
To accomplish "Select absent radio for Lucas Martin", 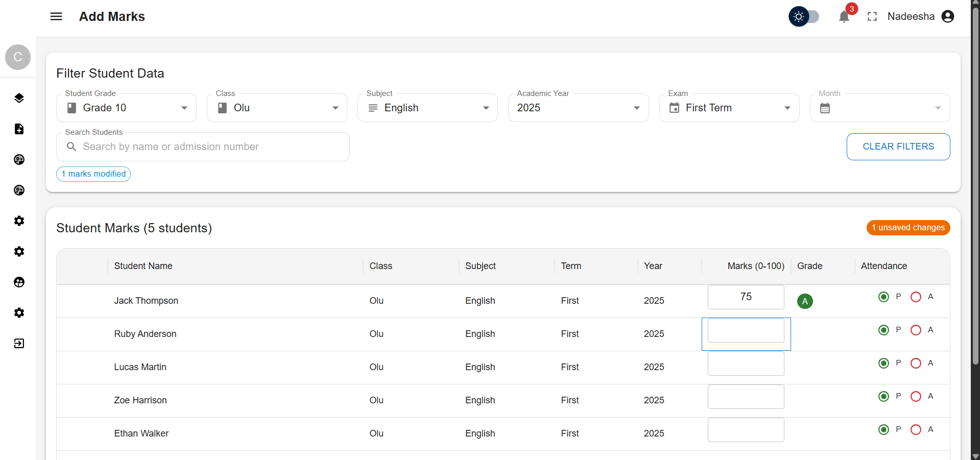I will 916,363.
